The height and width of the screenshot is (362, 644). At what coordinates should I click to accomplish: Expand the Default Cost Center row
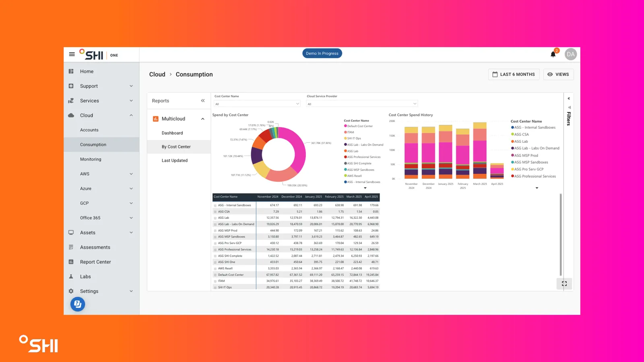[215, 275]
